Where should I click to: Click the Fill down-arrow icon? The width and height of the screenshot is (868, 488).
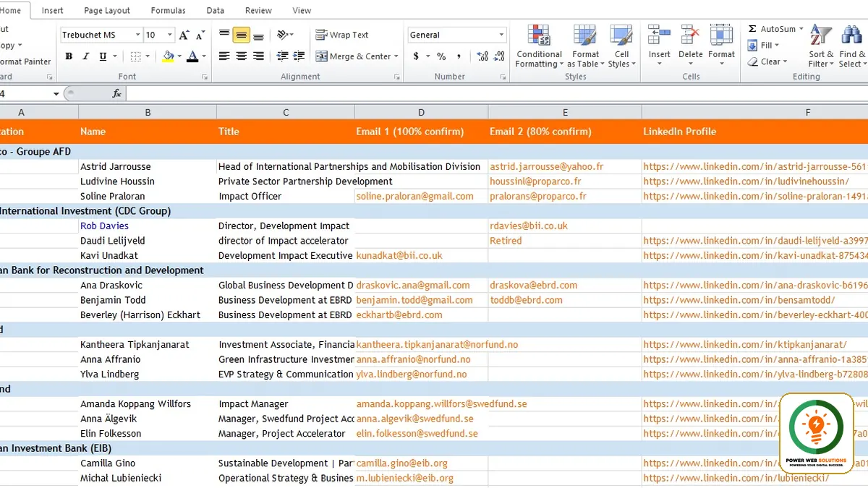752,46
